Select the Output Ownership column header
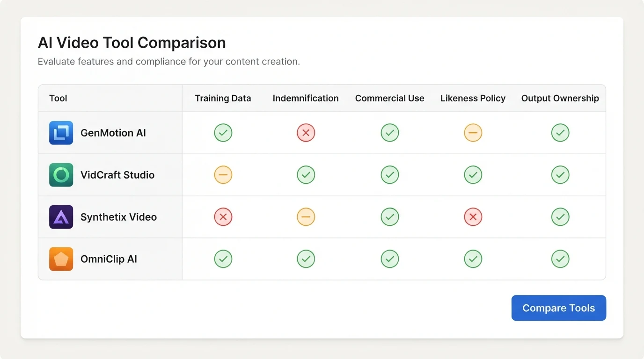The height and width of the screenshot is (359, 644). (560, 98)
